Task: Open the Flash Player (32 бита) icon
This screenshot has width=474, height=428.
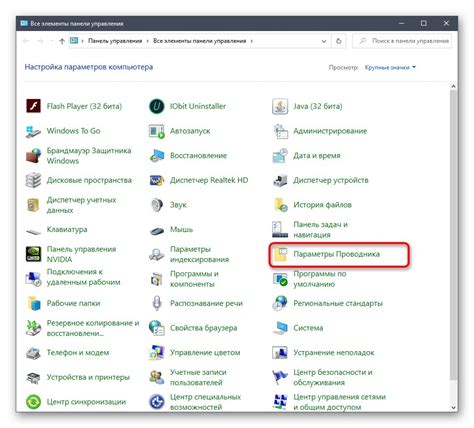Action: 33,106
